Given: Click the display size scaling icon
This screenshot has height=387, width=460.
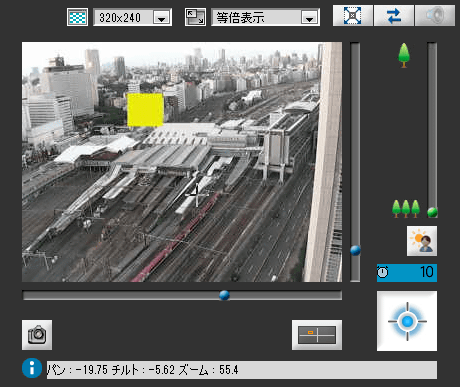Looking at the screenshot, I should (x=195, y=17).
